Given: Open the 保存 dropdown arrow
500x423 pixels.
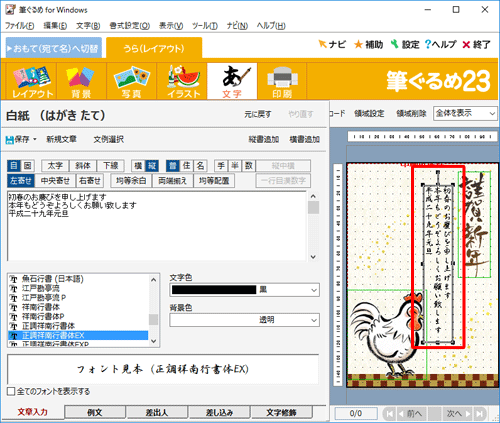Looking at the screenshot, I should [x=35, y=139].
